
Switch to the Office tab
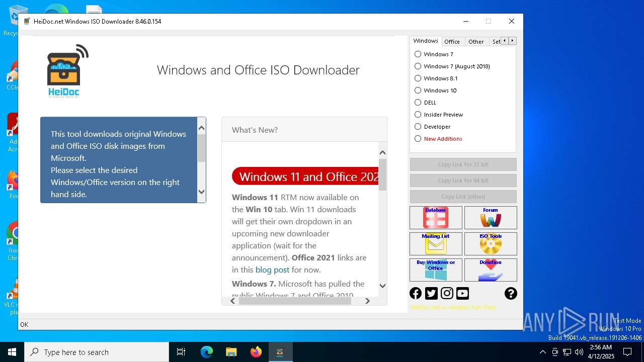[x=452, y=42]
